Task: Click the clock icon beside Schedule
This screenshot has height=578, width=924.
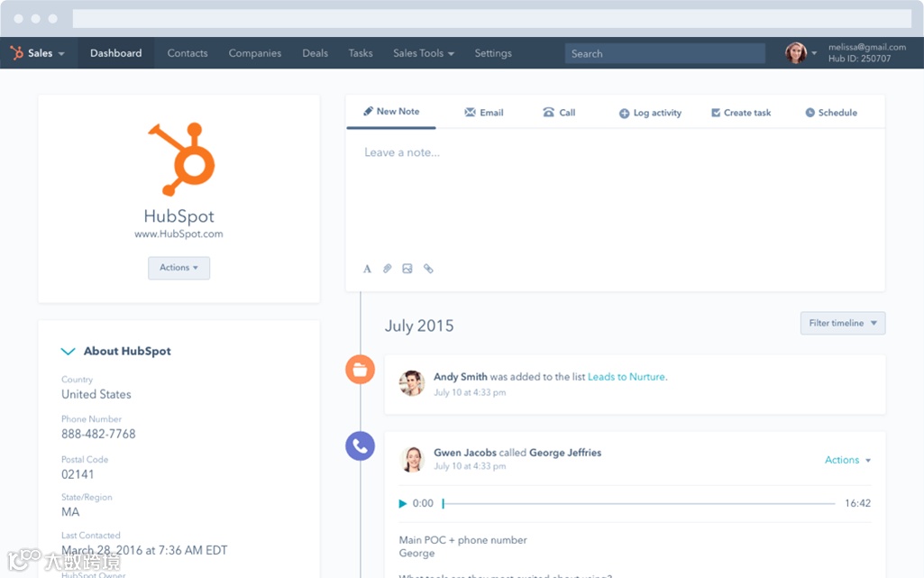Action: 810,113
